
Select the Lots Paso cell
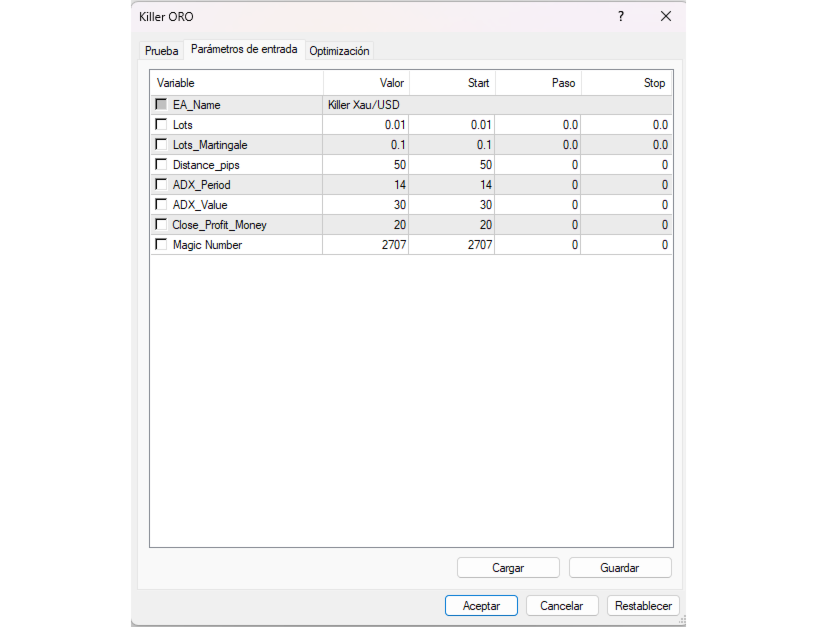point(538,125)
